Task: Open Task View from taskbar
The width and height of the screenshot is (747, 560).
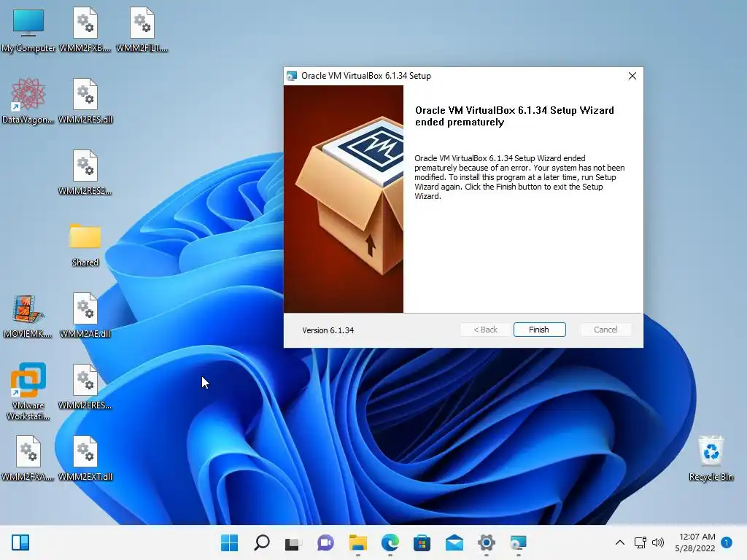Action: [x=293, y=542]
